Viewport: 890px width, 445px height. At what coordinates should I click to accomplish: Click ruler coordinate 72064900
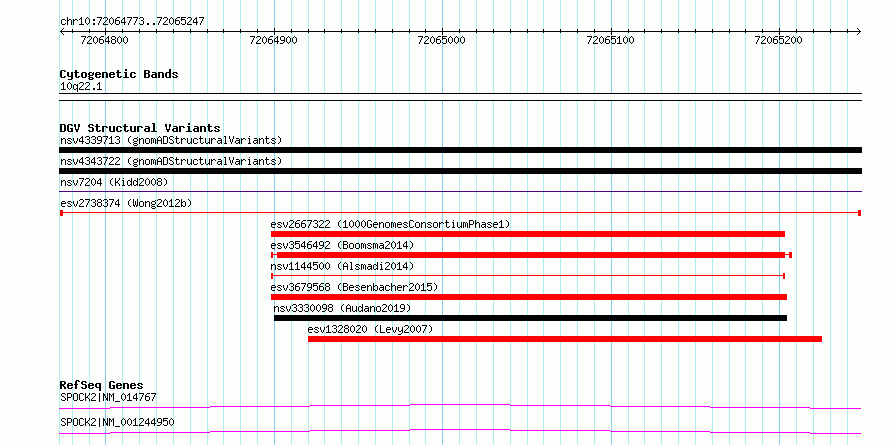274,40
